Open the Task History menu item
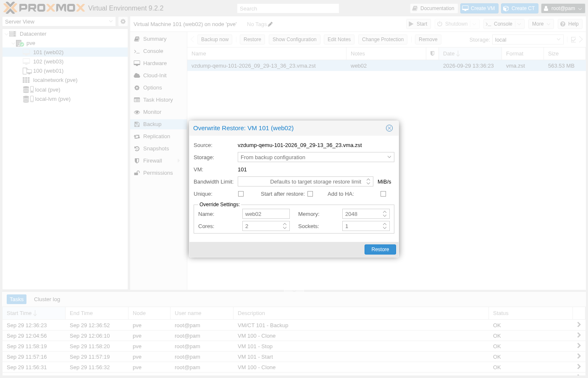The height and width of the screenshot is (378, 588). click(158, 100)
